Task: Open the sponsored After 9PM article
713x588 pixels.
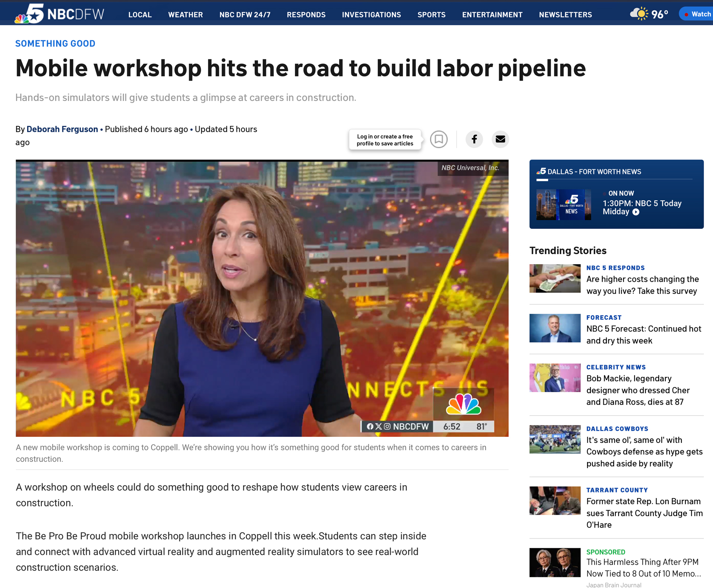Action: (644, 568)
